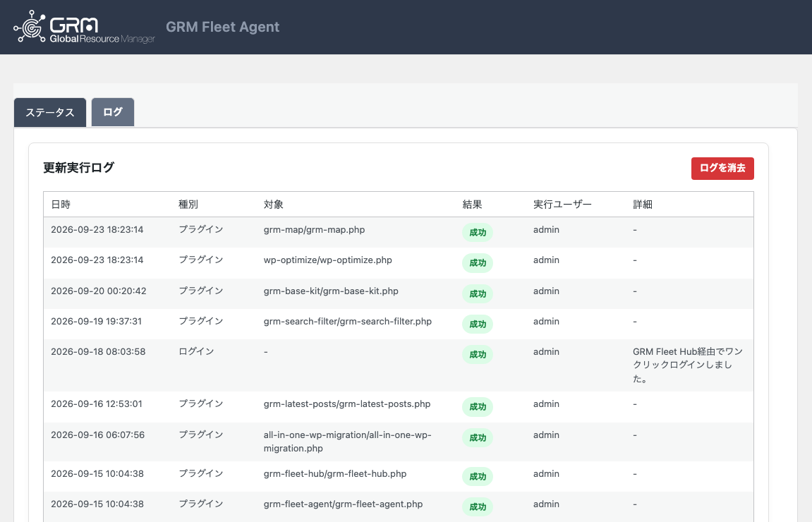Click プラグイン cell in grm-search-filter row
The image size is (812, 522).
pyautogui.click(x=201, y=321)
